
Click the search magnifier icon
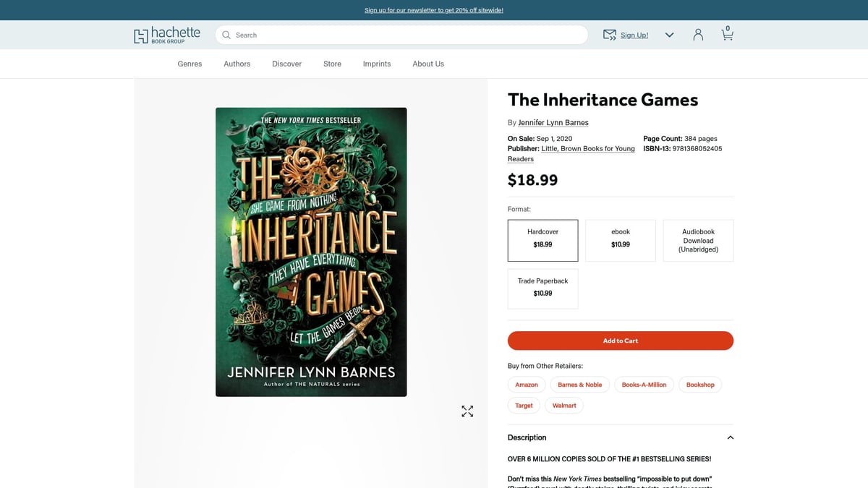(x=226, y=35)
